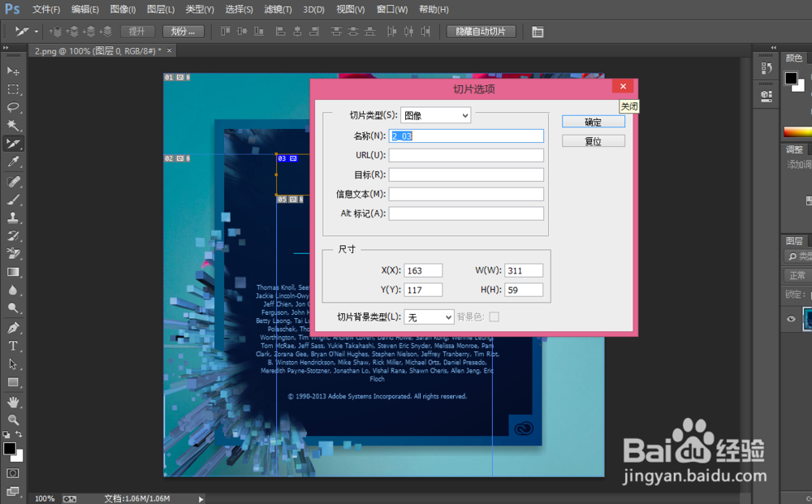Screen dimensions: 812x504
Task: Select the Lasso tool
Action: tap(13, 107)
